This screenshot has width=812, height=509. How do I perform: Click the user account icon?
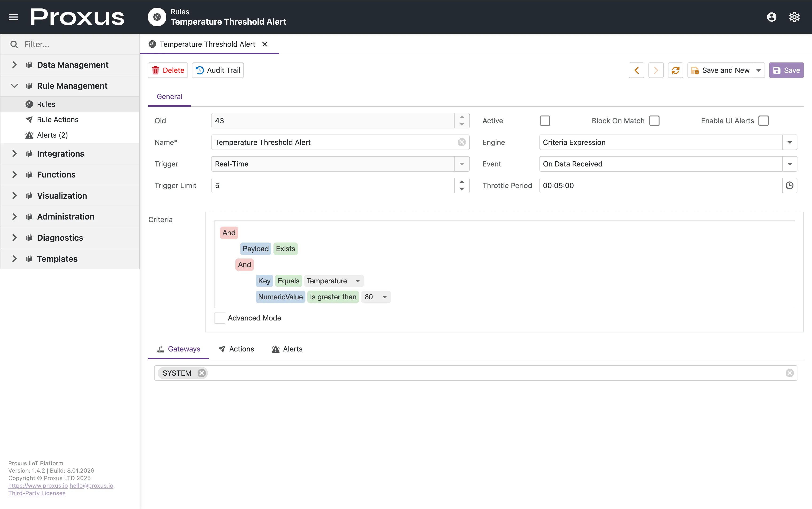771,17
